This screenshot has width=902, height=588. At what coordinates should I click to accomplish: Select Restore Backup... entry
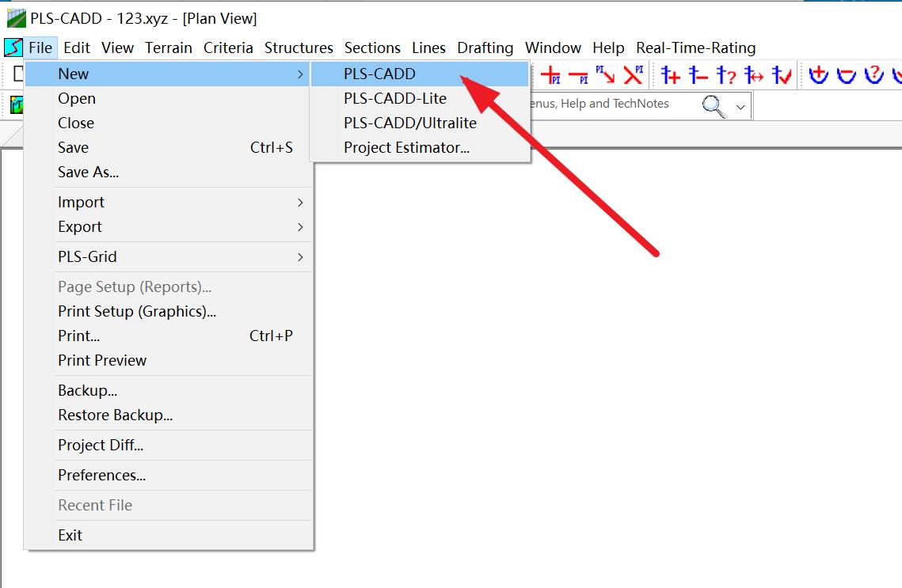[x=168, y=415]
